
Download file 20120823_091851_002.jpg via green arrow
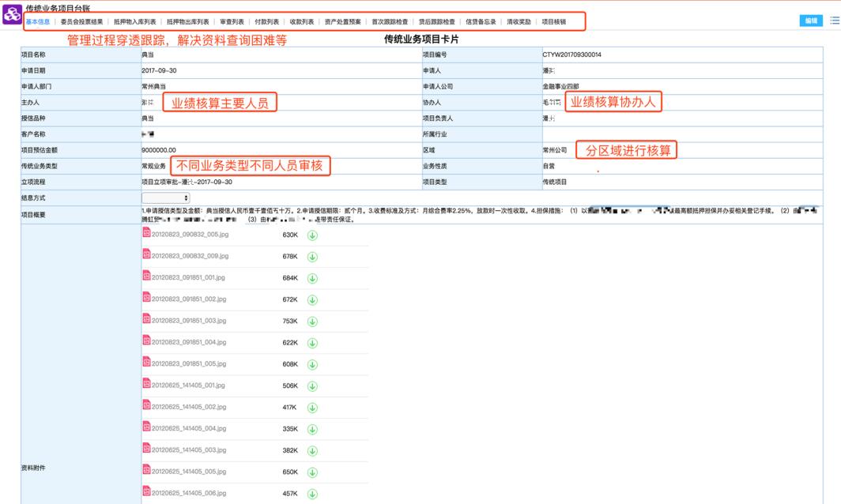point(312,299)
